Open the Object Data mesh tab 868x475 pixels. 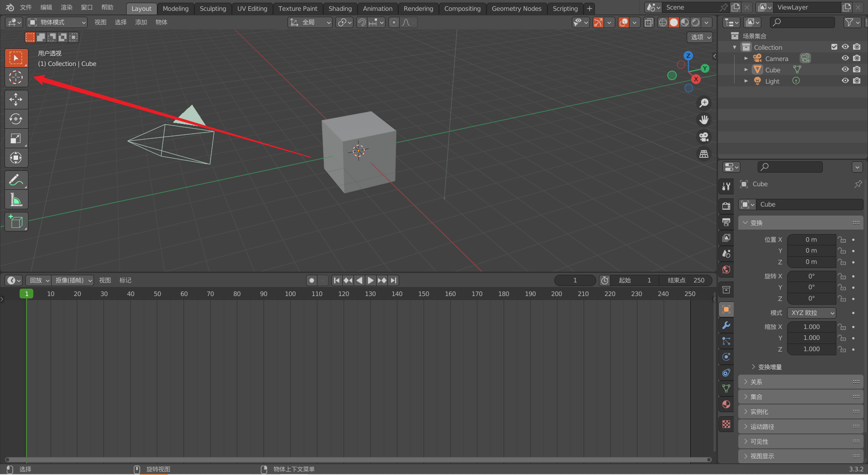point(726,388)
